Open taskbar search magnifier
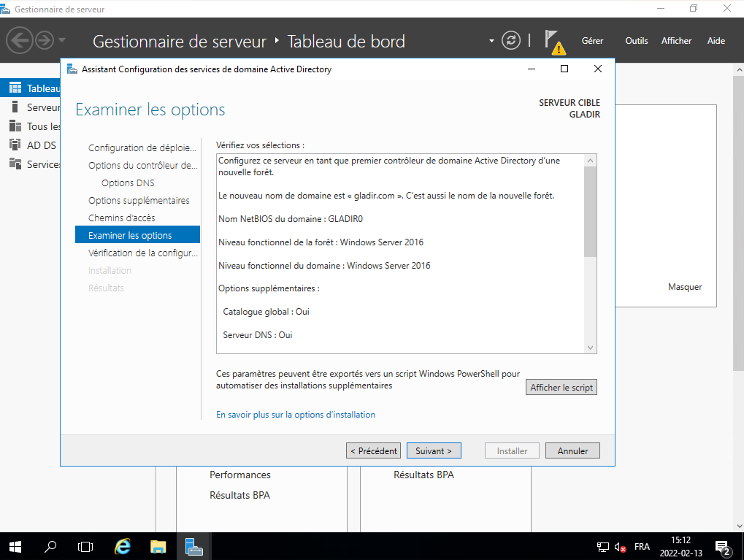Viewport: 744px width, 560px height. click(x=50, y=547)
